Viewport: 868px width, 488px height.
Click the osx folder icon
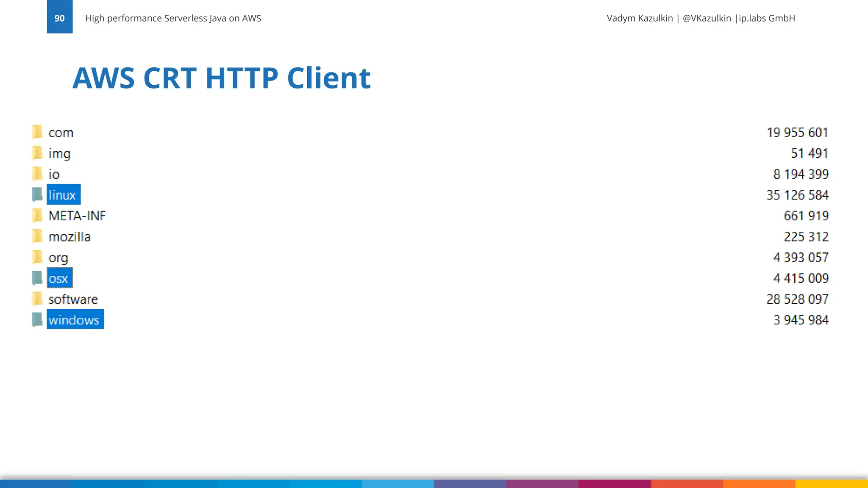point(37,278)
